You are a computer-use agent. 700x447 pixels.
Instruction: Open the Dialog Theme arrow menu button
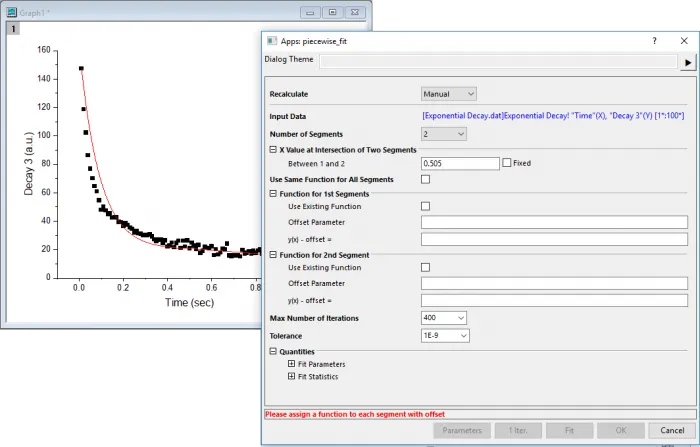coord(688,63)
